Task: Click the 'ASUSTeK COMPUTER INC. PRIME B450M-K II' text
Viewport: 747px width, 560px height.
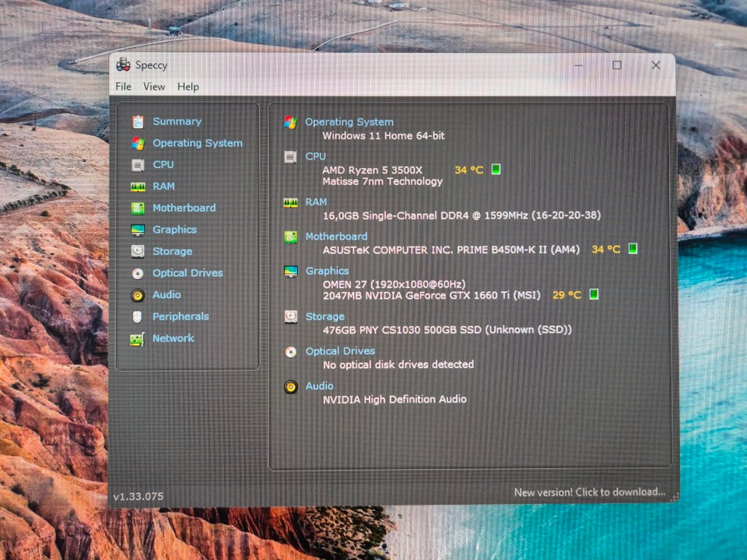Action: point(434,250)
